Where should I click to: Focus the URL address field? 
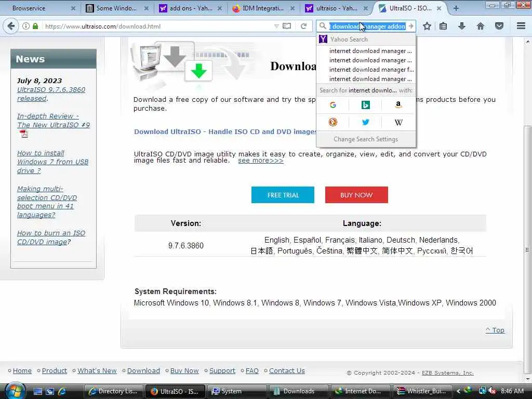click(158, 26)
